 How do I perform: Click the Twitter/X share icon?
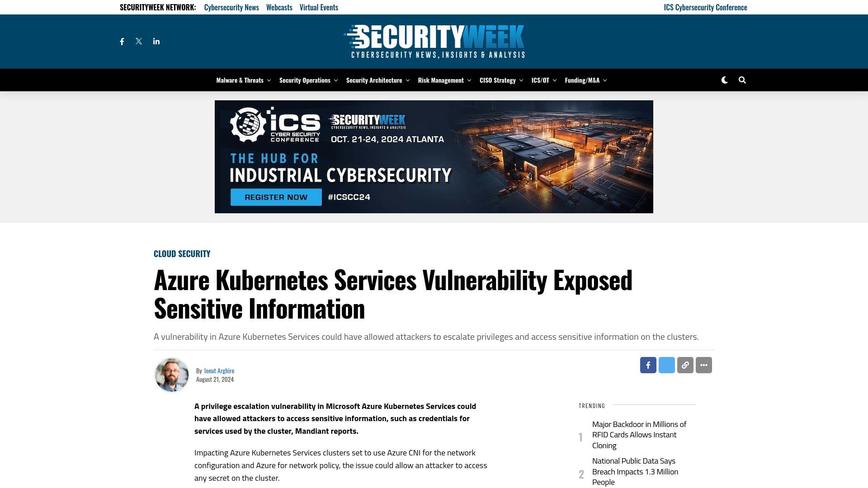[x=666, y=365]
